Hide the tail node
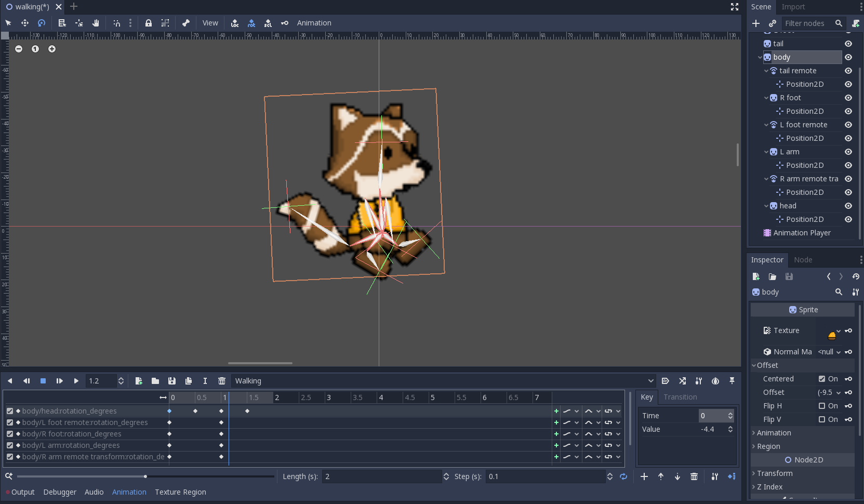 pyautogui.click(x=848, y=44)
